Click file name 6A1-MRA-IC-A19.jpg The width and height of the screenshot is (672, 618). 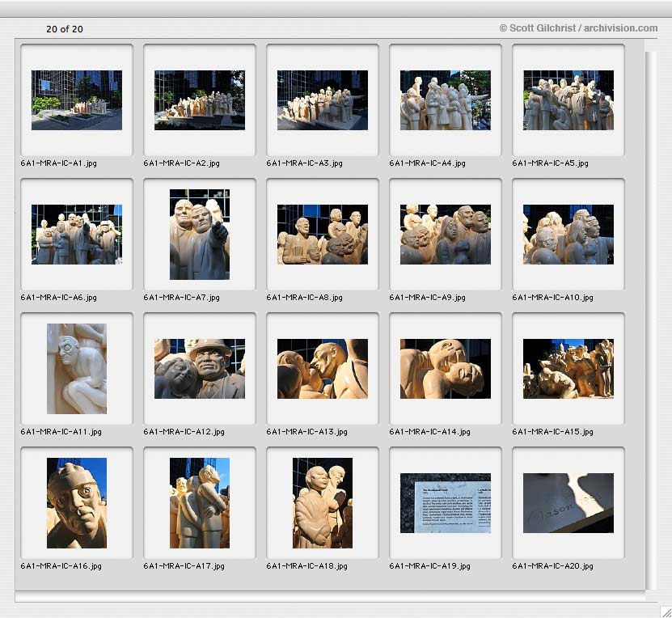[x=430, y=566]
